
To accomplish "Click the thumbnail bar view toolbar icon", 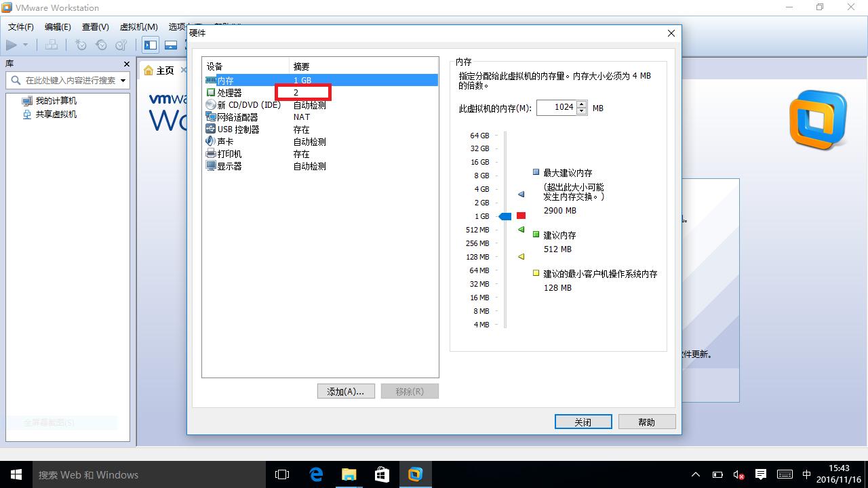I will (x=171, y=44).
